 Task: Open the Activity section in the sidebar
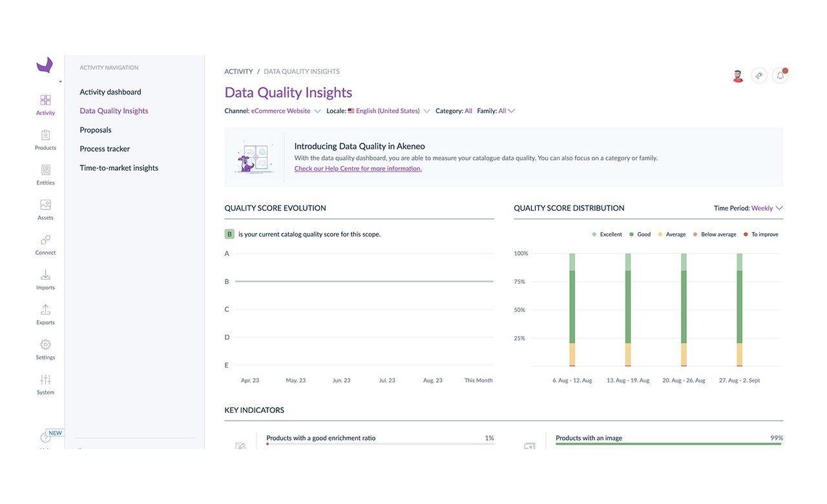45,105
